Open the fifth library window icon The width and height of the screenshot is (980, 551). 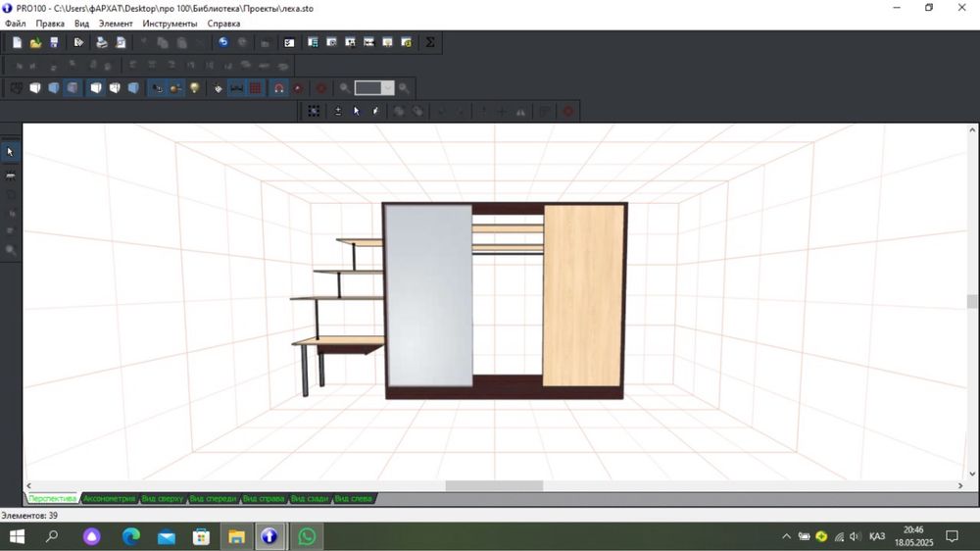click(387, 42)
